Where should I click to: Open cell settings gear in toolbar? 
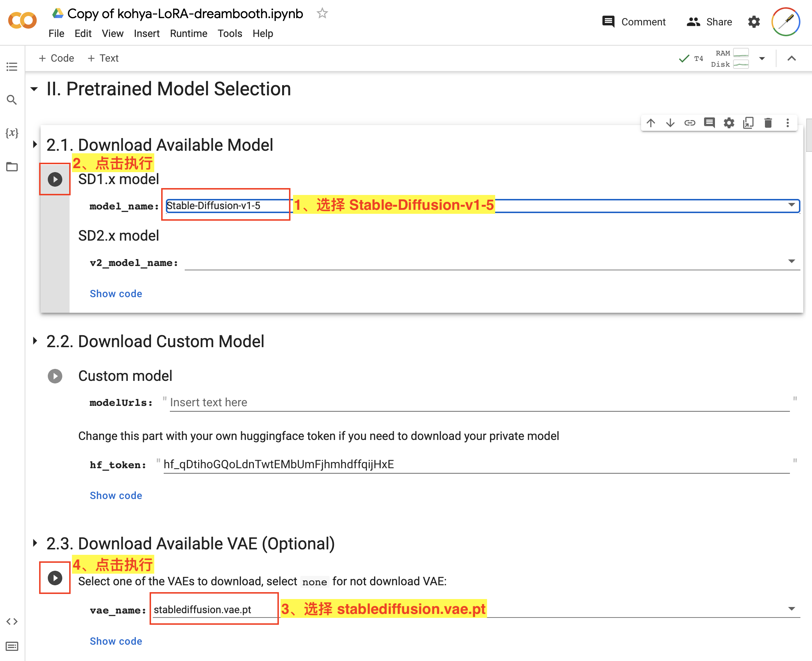pos(729,123)
